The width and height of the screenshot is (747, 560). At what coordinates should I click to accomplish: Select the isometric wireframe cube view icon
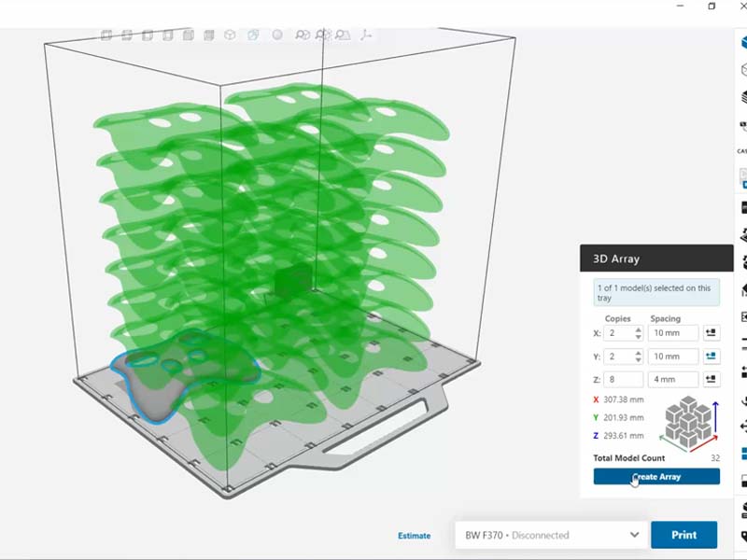pos(230,35)
